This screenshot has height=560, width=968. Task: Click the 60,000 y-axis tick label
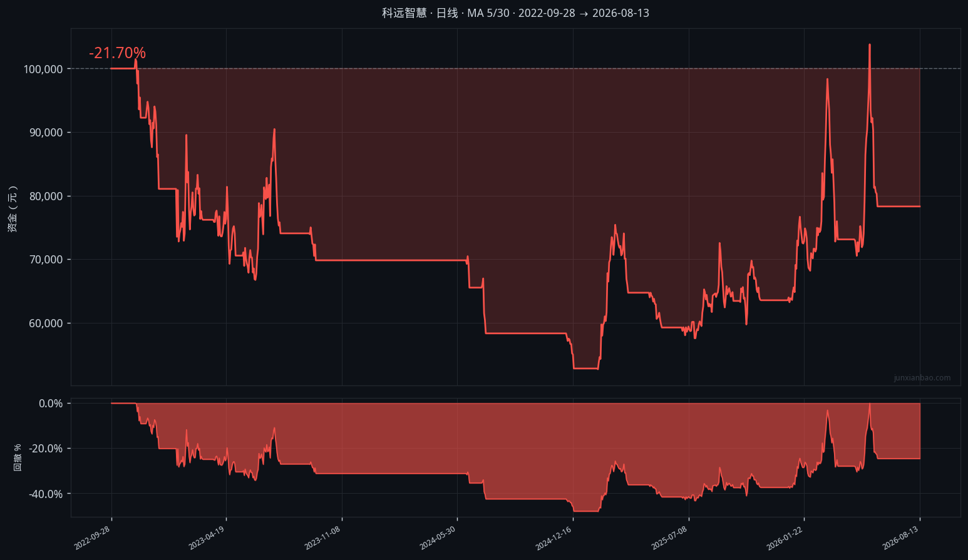coord(46,323)
